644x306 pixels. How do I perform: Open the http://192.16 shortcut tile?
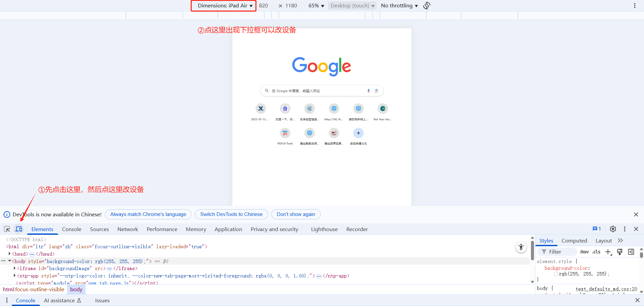334,112
